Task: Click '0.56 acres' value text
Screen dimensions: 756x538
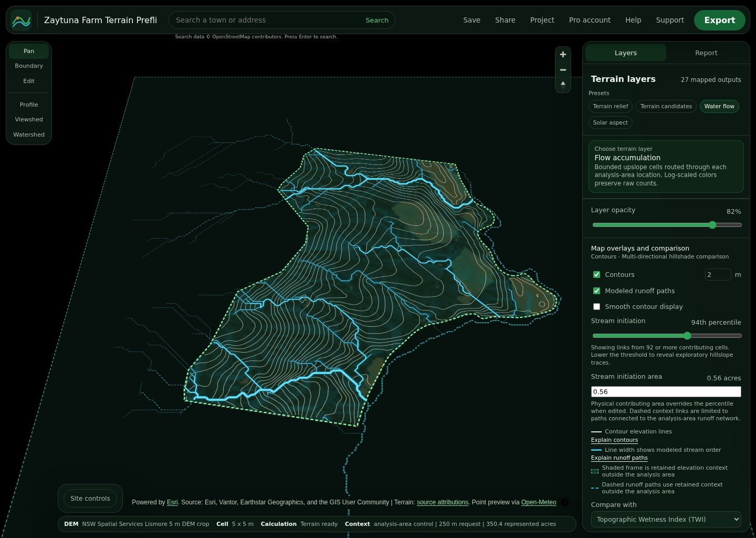Action: (724, 378)
